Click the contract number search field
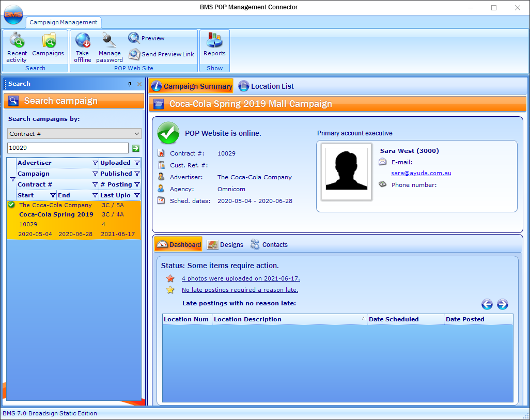The image size is (530, 420). [x=68, y=148]
